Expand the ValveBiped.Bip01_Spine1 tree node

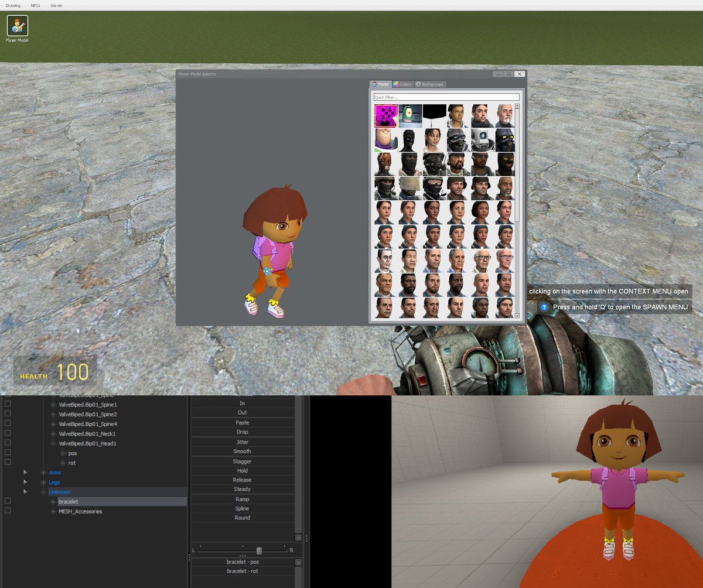tap(53, 405)
